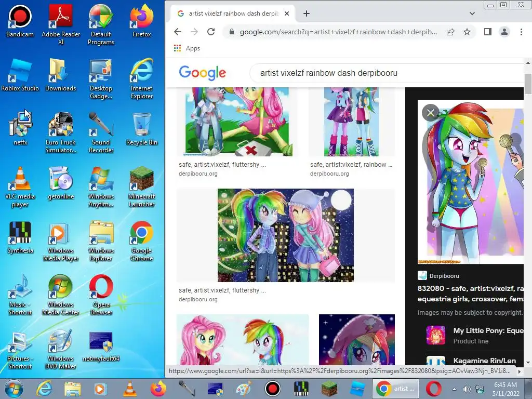Viewport: 532px width, 399px height.
Task: Select the getonline desktop icon
Action: 61,183
